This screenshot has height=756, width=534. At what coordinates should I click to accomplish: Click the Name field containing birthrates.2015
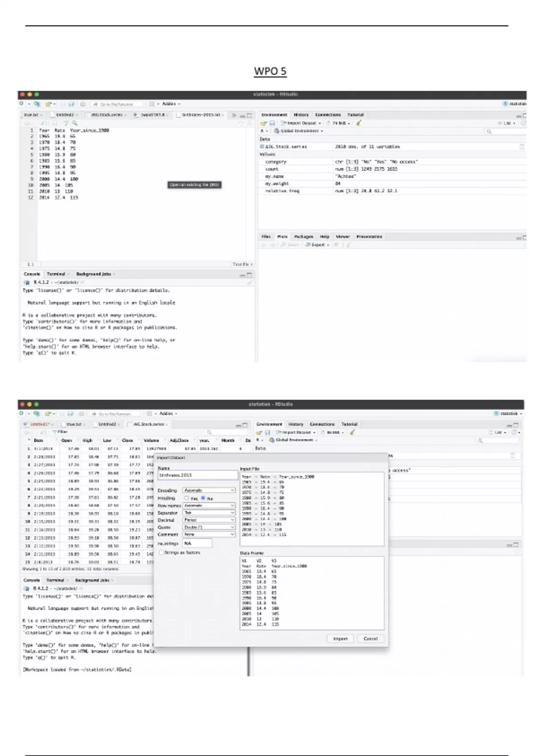click(x=198, y=475)
